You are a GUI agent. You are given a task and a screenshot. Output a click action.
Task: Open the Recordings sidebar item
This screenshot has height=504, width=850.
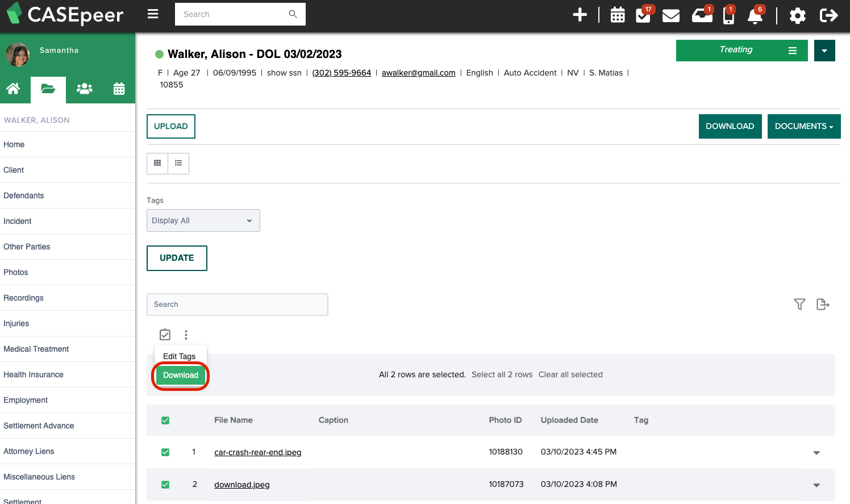68,298
